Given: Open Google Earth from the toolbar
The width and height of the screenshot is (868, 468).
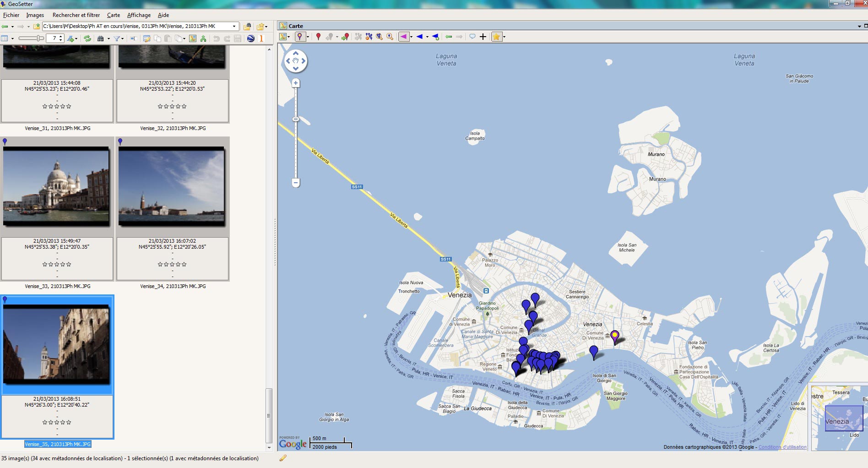Looking at the screenshot, I should click(251, 38).
